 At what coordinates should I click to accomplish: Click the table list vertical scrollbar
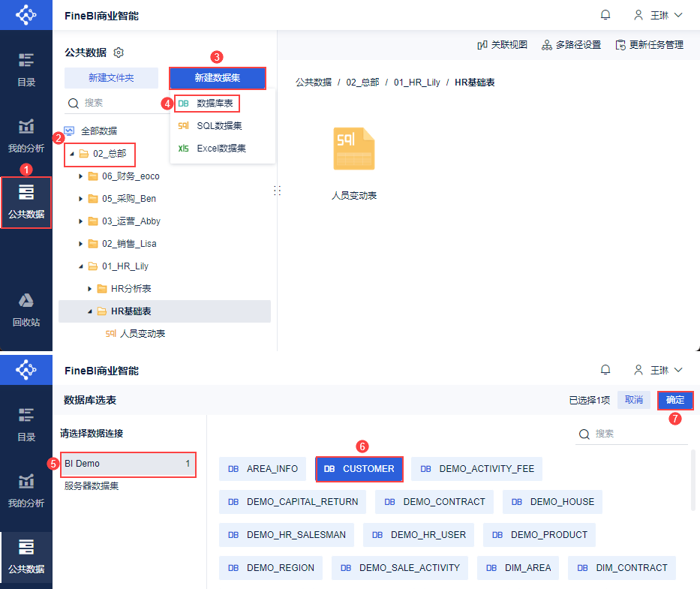pyautogui.click(x=692, y=480)
